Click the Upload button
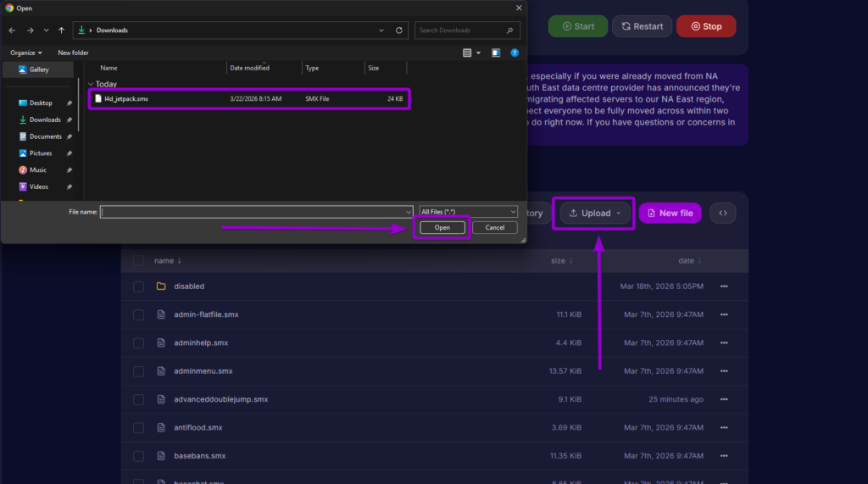Image resolution: width=868 pixels, height=484 pixels. tap(593, 214)
